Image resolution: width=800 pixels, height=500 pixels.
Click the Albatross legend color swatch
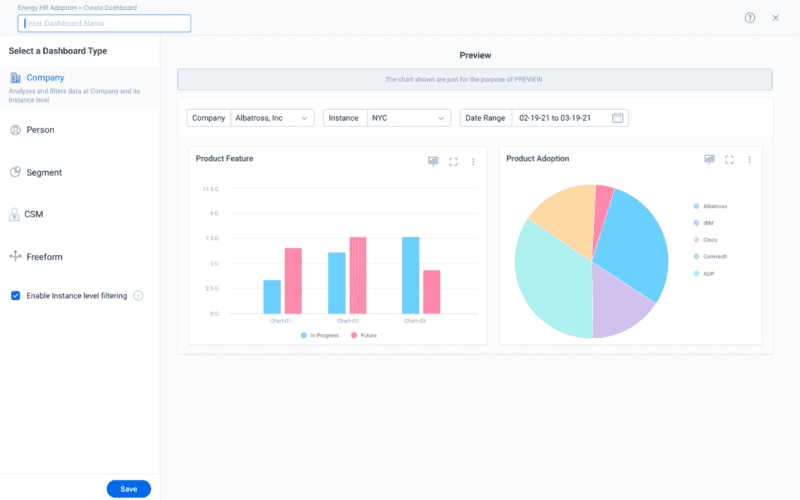[696, 206]
